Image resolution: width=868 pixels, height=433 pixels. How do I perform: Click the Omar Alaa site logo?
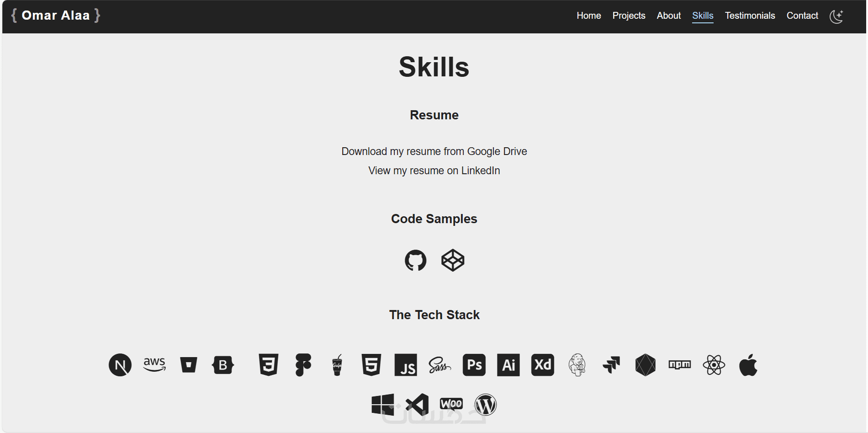pyautogui.click(x=56, y=16)
